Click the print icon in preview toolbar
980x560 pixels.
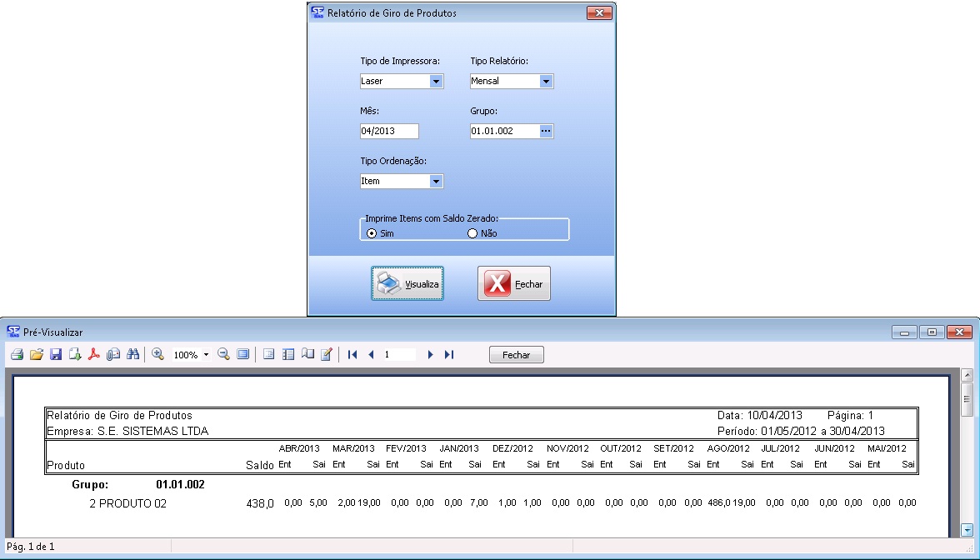(x=17, y=355)
